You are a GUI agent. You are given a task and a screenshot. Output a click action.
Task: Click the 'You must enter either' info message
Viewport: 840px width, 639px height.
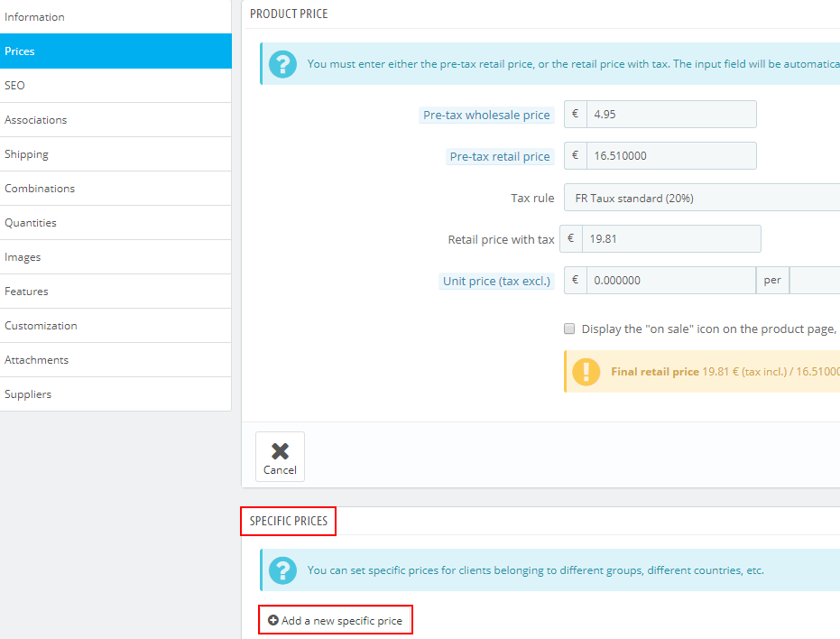coord(573,64)
